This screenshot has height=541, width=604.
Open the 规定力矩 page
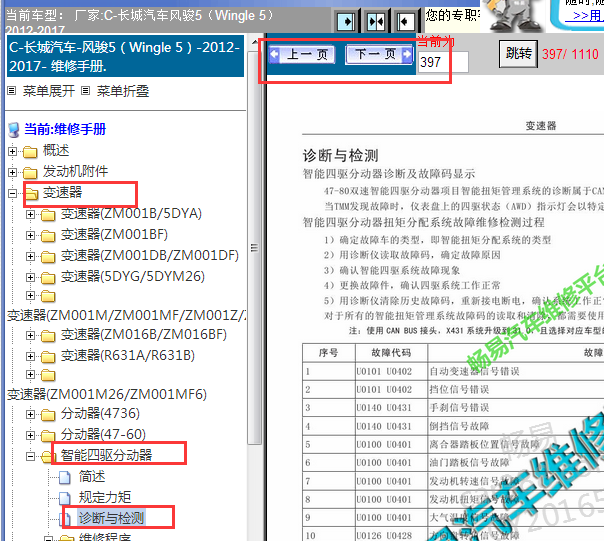click(x=105, y=498)
